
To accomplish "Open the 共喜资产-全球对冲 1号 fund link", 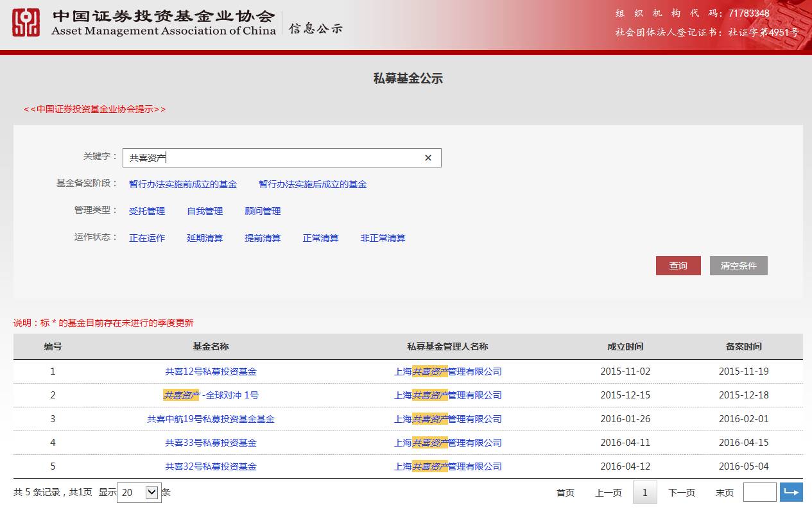I will (x=210, y=395).
